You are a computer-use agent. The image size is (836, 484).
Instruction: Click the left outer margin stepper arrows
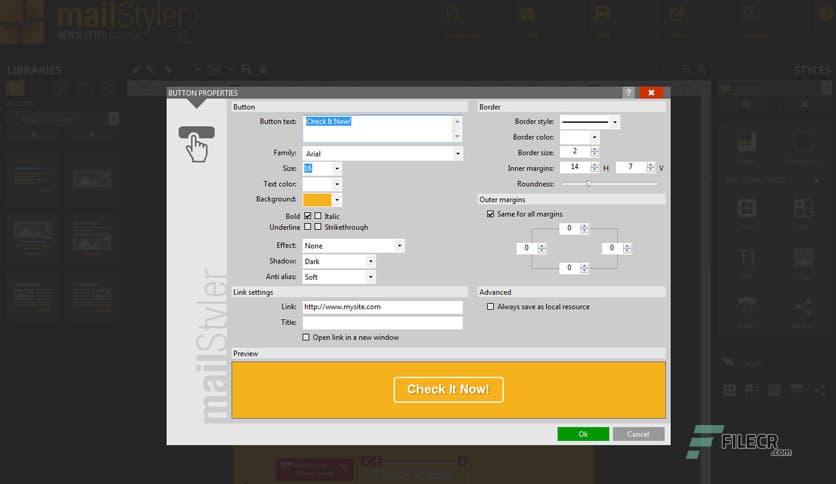pyautogui.click(x=542, y=248)
